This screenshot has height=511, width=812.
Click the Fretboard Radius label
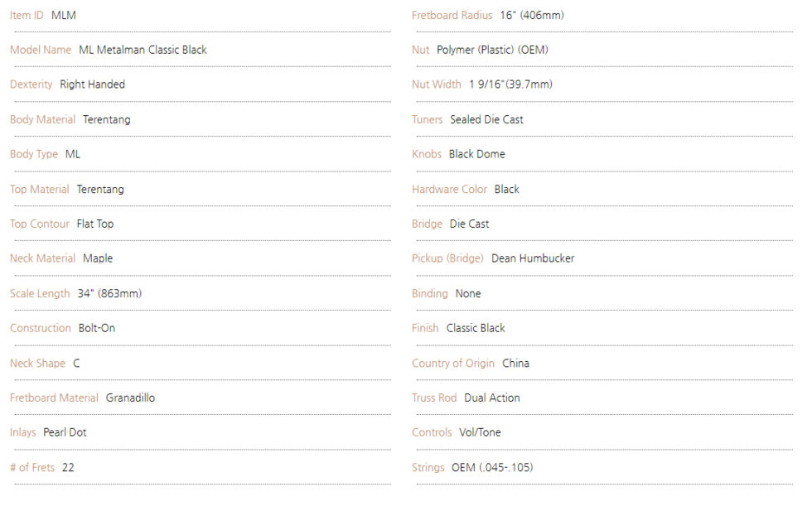452,16
